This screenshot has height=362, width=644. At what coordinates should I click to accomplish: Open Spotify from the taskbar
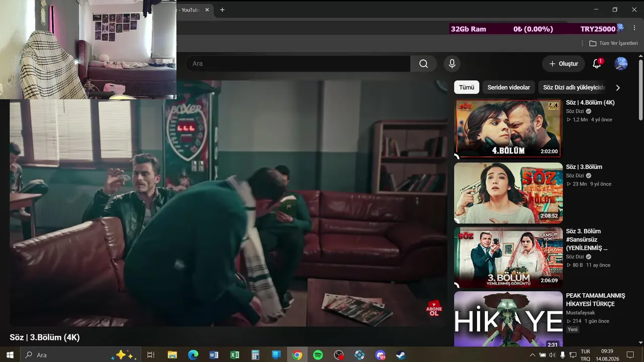pos(318,355)
